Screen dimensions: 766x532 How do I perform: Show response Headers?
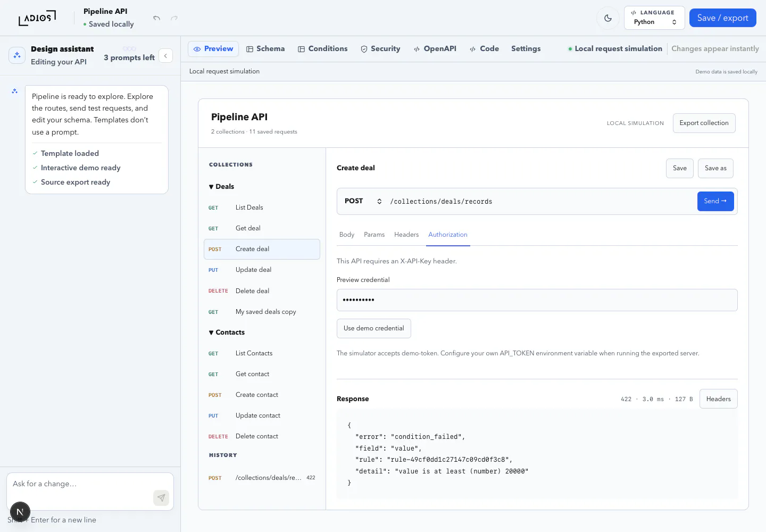click(718, 399)
